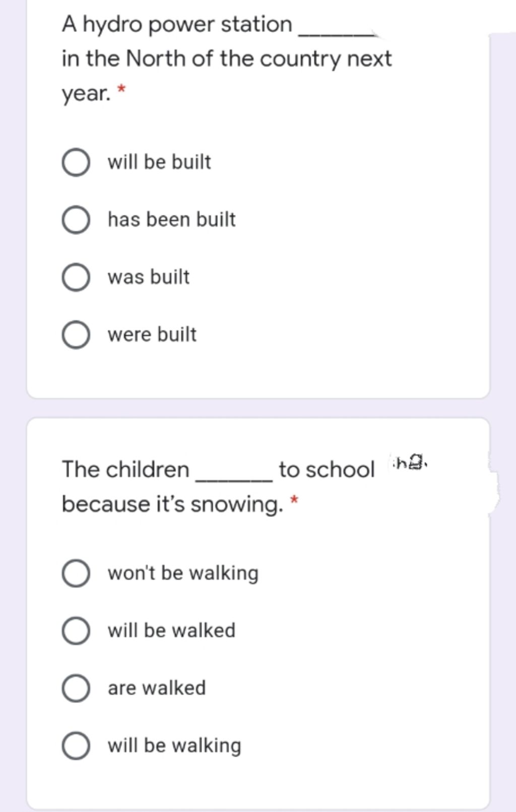Screen dimensions: 516x812
Task: Select the 'will be built' radio button
Action: 76,162
